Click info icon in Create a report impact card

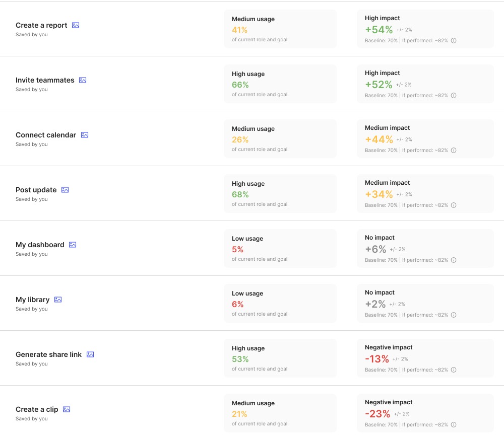454,41
